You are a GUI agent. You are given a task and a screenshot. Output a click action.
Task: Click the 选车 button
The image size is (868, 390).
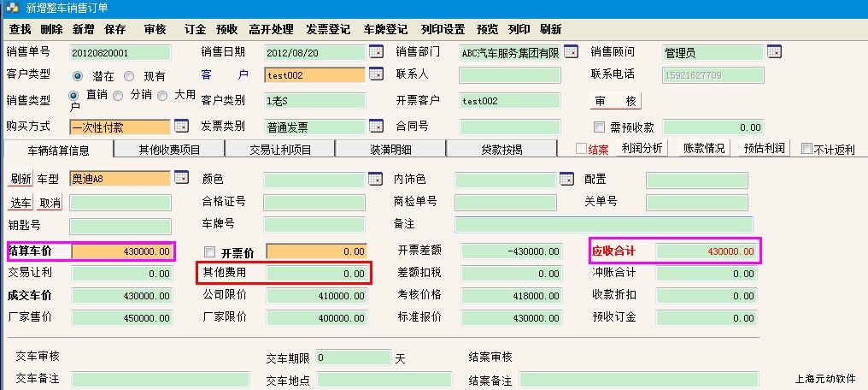pos(21,204)
